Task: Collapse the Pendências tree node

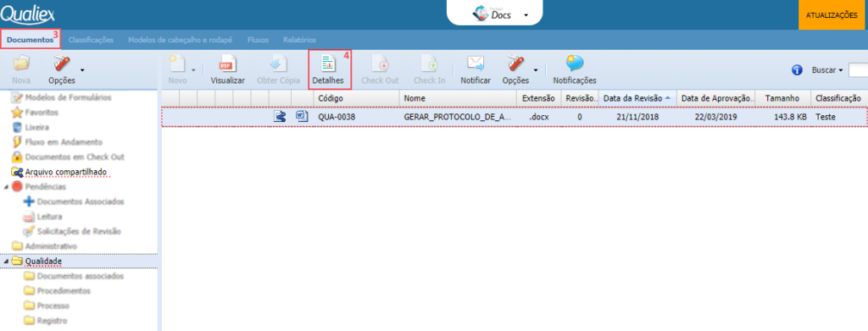Action: coord(6,187)
